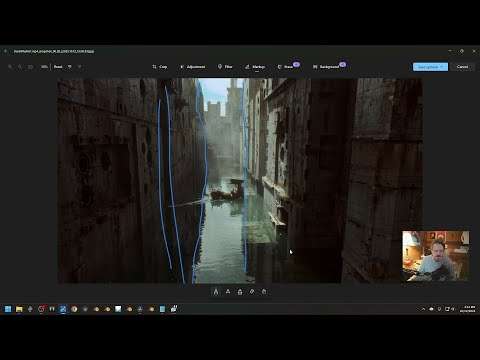This screenshot has height=360, width=480.
Task: Click the fit-to-window icon in the toolbar
Action: click(30, 67)
